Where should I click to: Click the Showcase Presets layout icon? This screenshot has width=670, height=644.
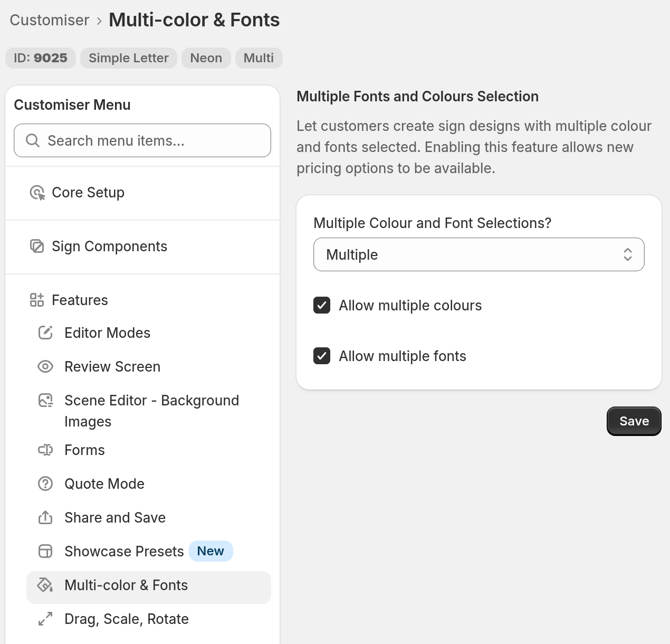[45, 551]
